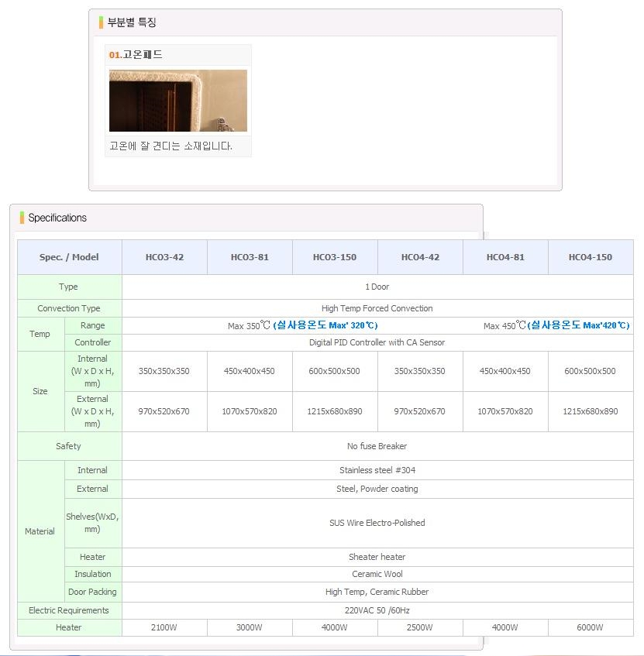
Task: Select the Digital PID Controller with CA Sensor cell
Action: coord(377,342)
